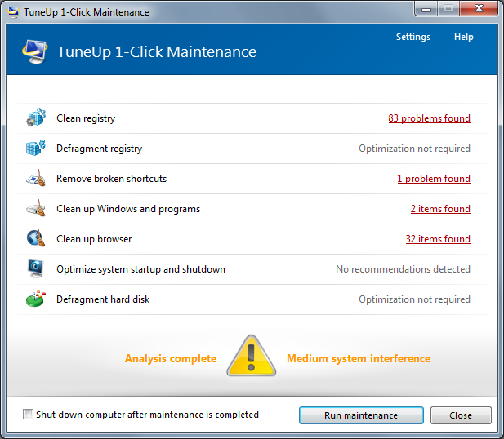
Task: Open the 83 problems found link
Action: [429, 118]
